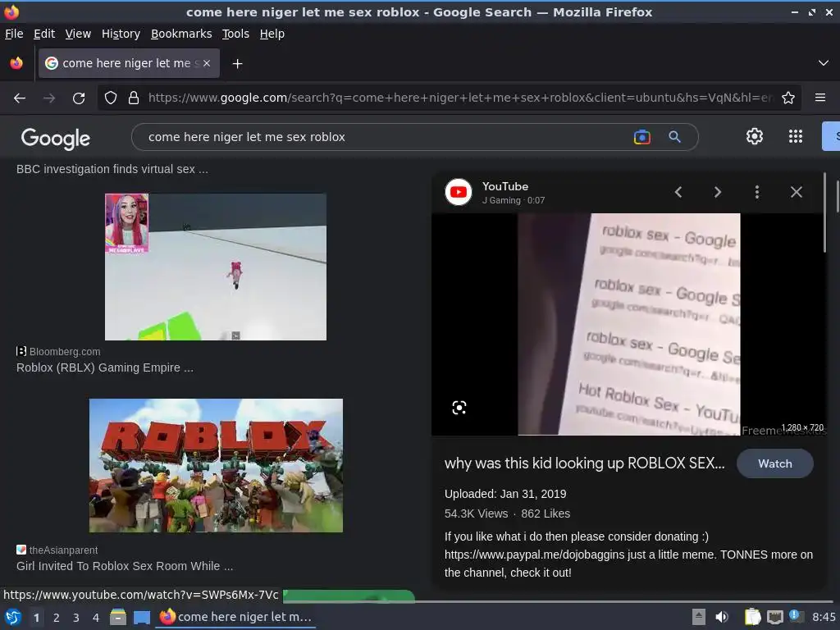Click the Google logo
The image size is (840, 630).
[56, 138]
